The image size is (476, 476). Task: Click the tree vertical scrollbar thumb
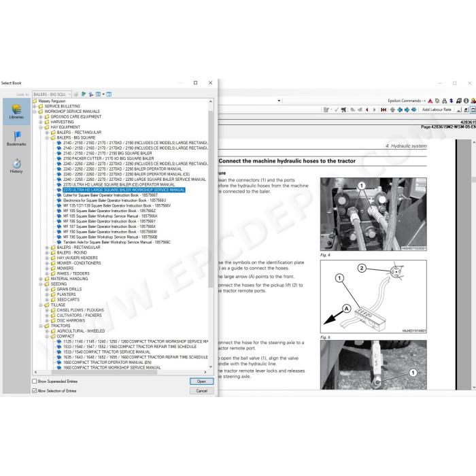coord(210,199)
